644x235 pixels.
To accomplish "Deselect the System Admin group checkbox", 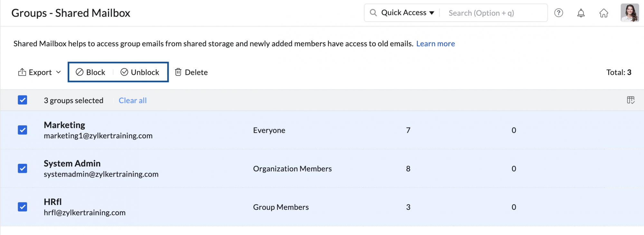I will [x=23, y=168].
